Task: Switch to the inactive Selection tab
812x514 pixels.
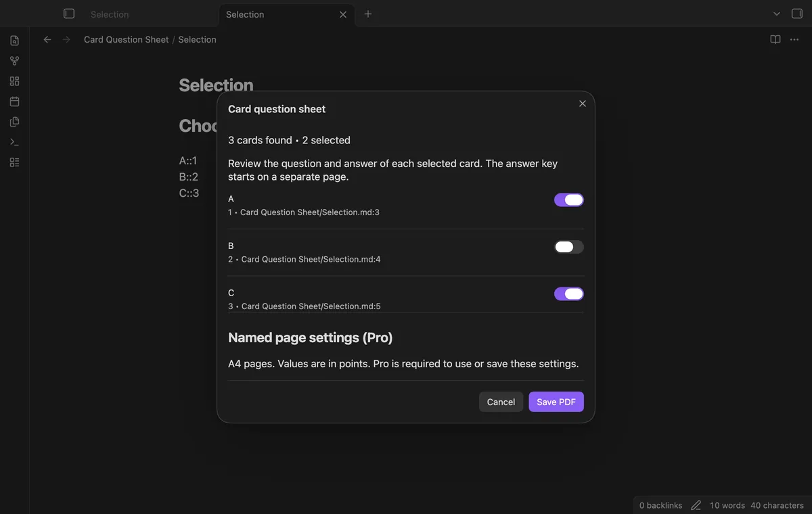Action: 110,14
